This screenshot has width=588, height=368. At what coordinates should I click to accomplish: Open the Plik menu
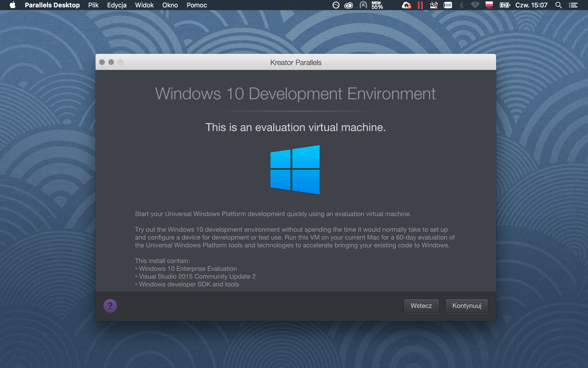click(93, 5)
